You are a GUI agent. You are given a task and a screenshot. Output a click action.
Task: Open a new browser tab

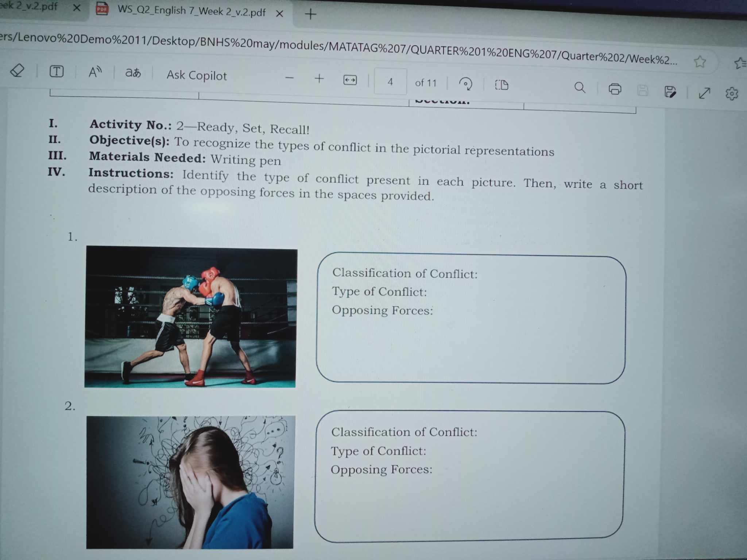tap(310, 15)
